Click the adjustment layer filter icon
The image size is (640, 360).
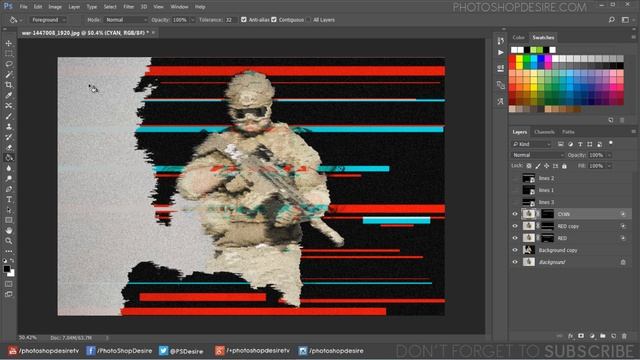point(570,144)
